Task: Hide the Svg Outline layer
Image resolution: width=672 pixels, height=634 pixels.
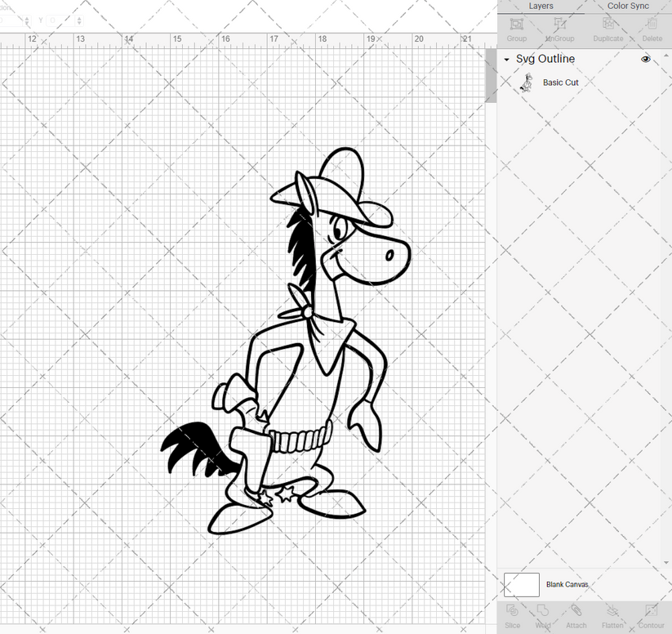Action: click(645, 59)
